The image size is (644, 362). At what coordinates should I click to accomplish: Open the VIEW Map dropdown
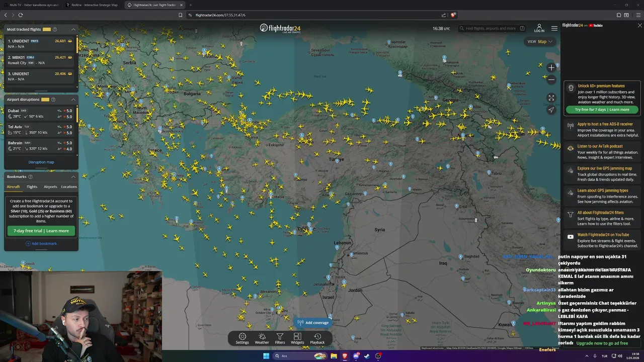[x=540, y=41]
